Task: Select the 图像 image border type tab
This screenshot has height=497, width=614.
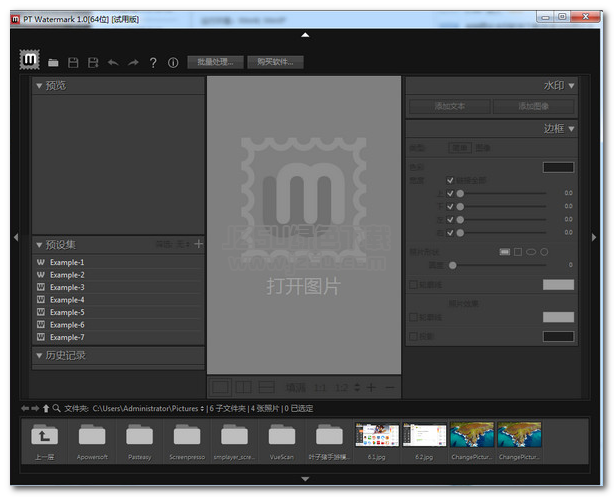Action: coord(483,148)
